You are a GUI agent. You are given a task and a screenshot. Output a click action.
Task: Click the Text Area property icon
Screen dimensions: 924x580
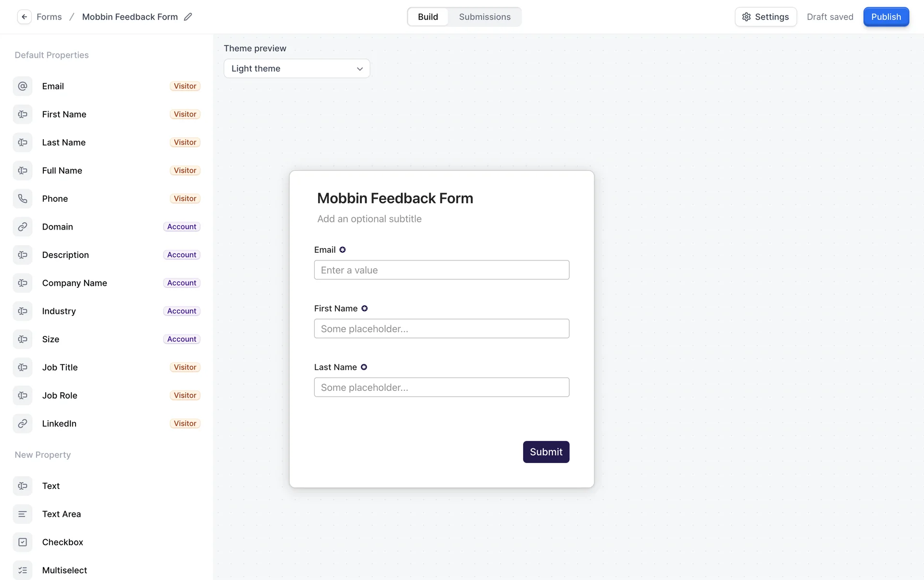(x=23, y=514)
